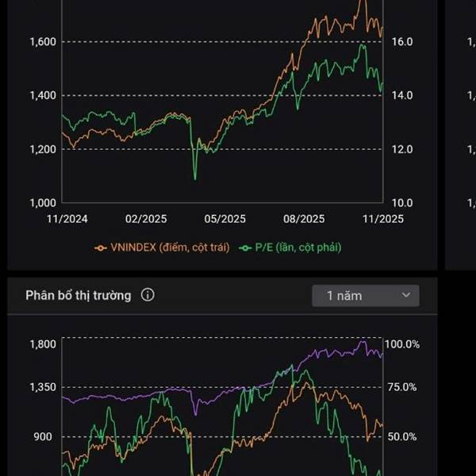Click the chevron arrow on the period selector

[407, 296]
